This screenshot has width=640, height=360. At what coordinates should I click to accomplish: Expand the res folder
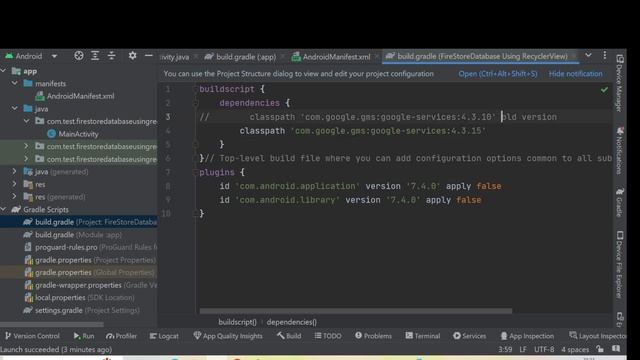click(x=15, y=184)
